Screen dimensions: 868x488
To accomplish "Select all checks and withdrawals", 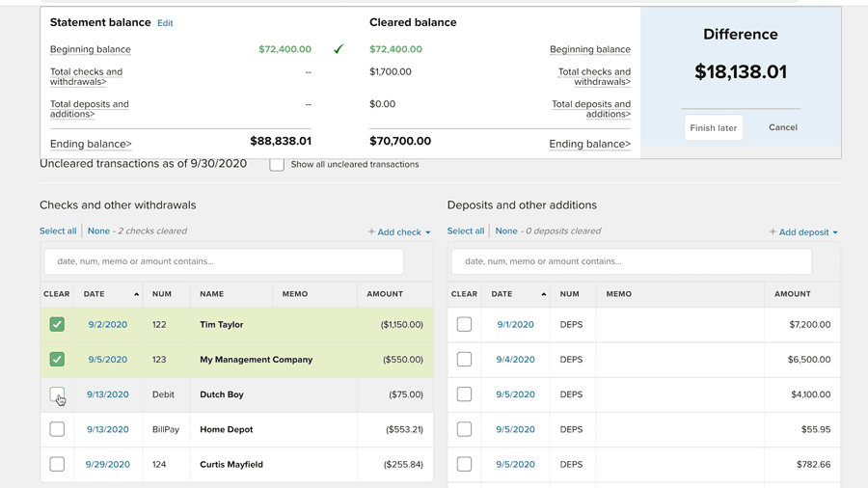I will click(58, 231).
